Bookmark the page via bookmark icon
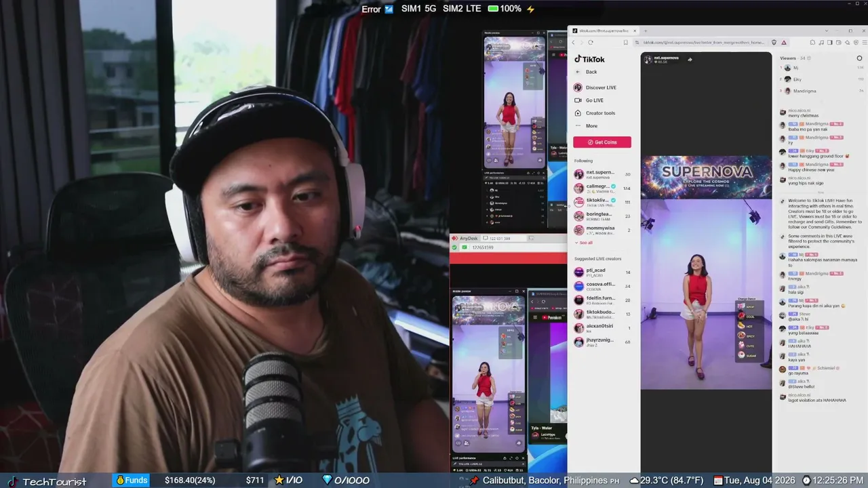The width and height of the screenshot is (868, 488). coord(625,42)
